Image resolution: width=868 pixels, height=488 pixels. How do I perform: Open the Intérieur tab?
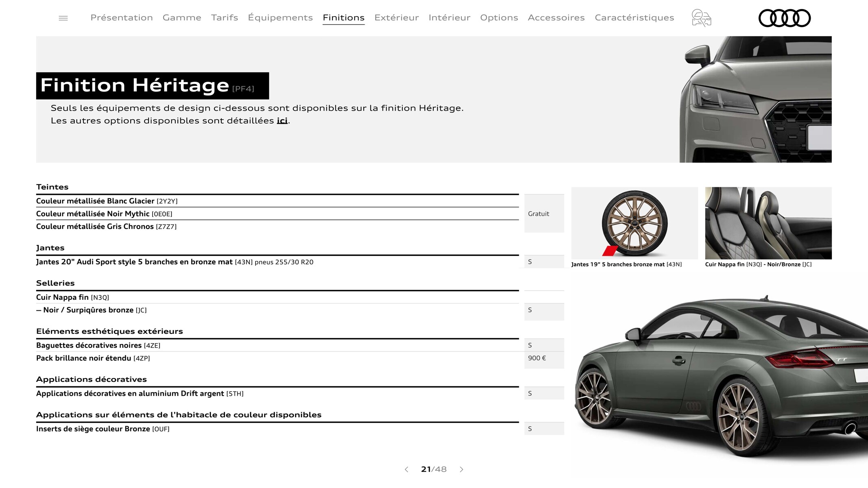450,17
